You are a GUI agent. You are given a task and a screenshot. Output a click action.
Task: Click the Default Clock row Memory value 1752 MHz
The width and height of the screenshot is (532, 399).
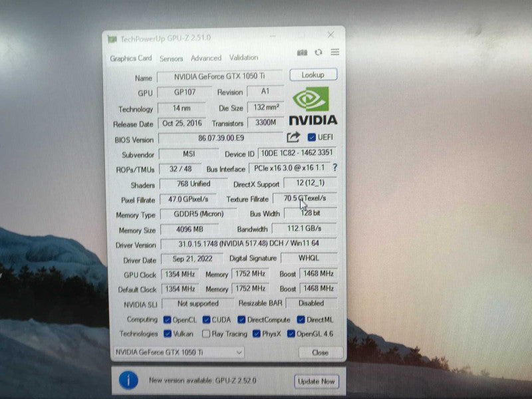(x=251, y=289)
